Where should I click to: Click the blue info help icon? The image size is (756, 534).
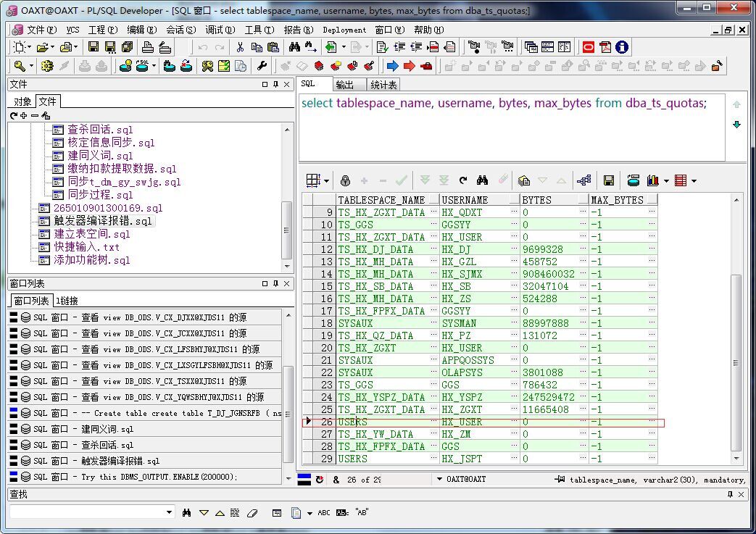point(621,47)
